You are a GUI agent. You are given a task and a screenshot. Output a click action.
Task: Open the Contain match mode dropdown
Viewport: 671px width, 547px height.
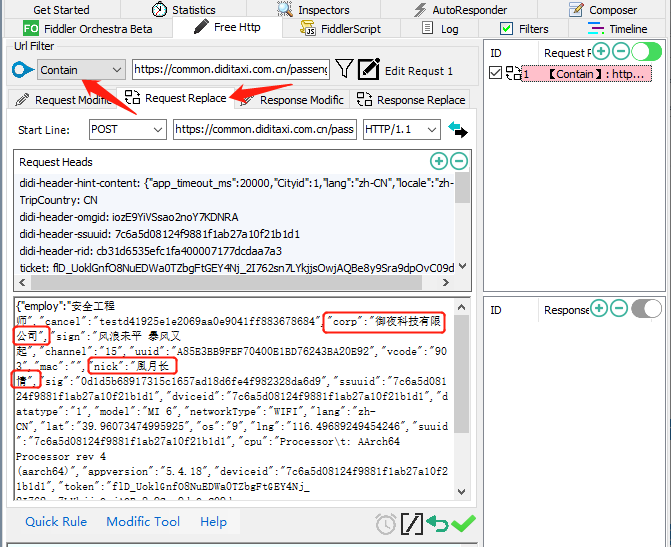[81, 70]
